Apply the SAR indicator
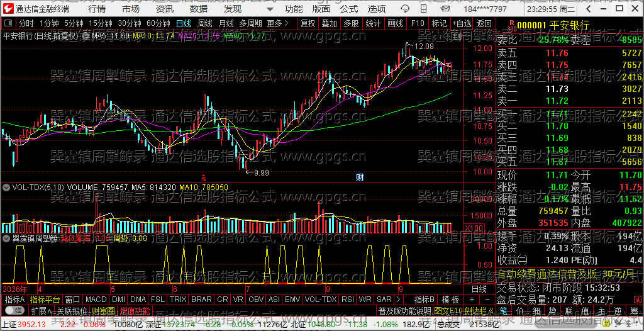 tap(384, 299)
